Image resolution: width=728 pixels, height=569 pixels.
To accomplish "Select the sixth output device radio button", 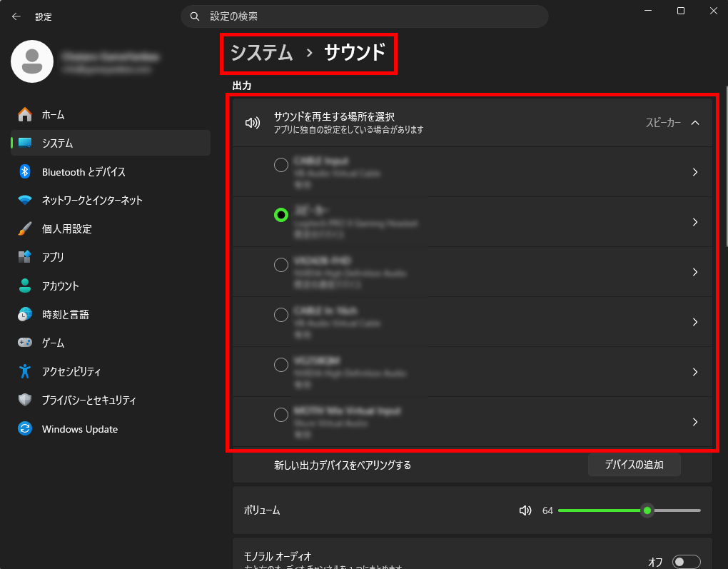I will point(281,414).
